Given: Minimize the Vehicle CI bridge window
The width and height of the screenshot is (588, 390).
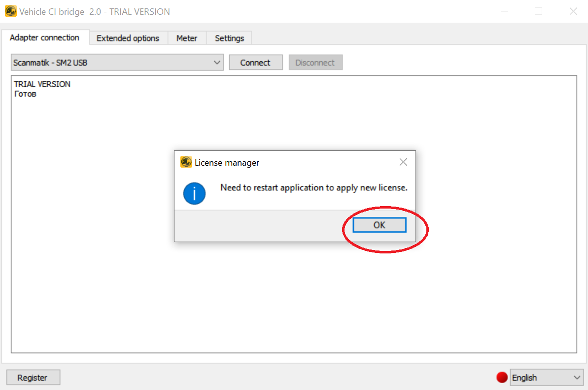Looking at the screenshot, I should 504,11.
